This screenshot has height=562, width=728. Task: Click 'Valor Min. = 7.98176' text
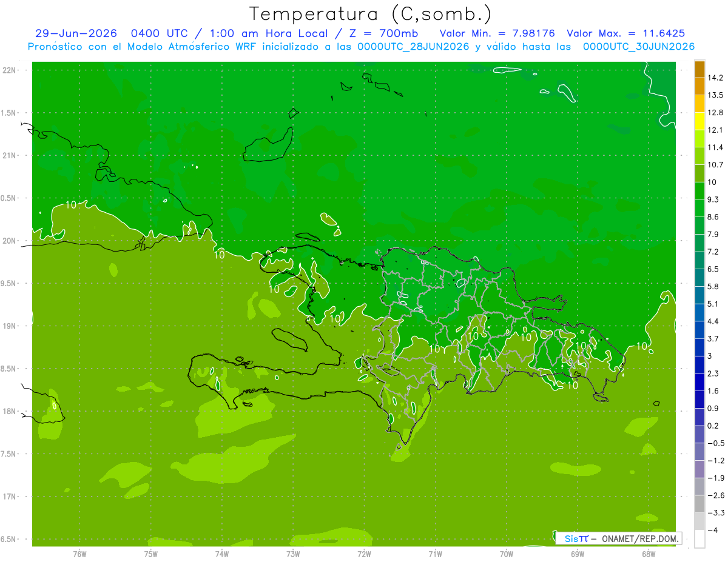click(497, 33)
